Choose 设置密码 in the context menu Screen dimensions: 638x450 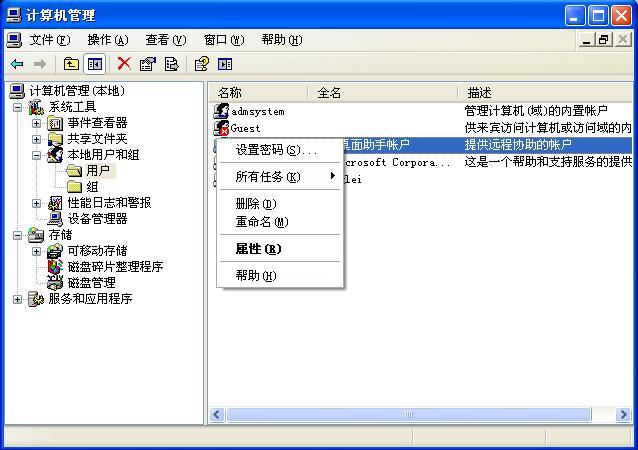click(x=276, y=150)
